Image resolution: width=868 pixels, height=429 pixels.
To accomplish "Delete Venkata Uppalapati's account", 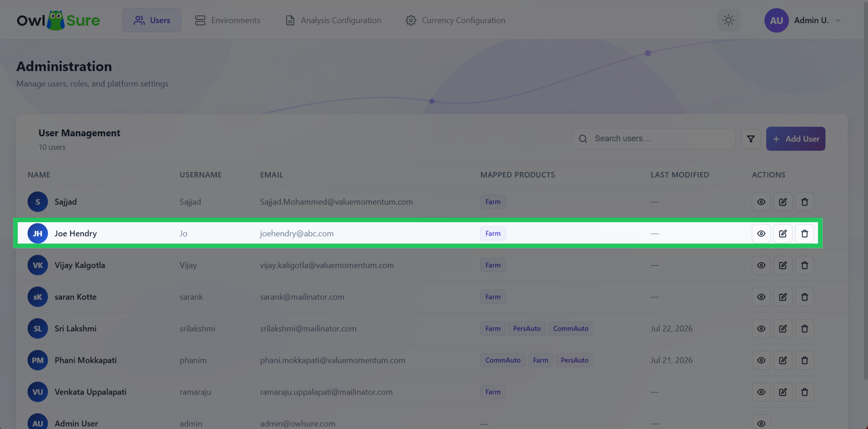I will (805, 392).
